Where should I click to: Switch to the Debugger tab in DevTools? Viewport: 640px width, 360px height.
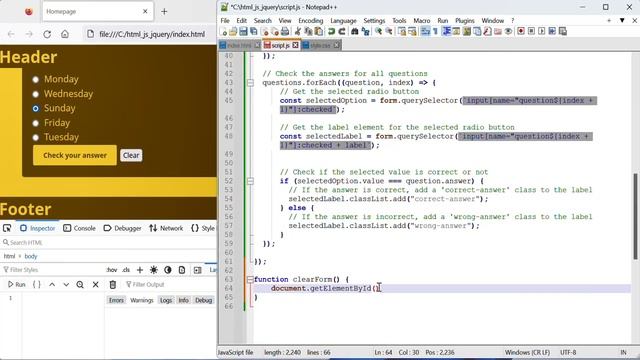click(x=122, y=228)
